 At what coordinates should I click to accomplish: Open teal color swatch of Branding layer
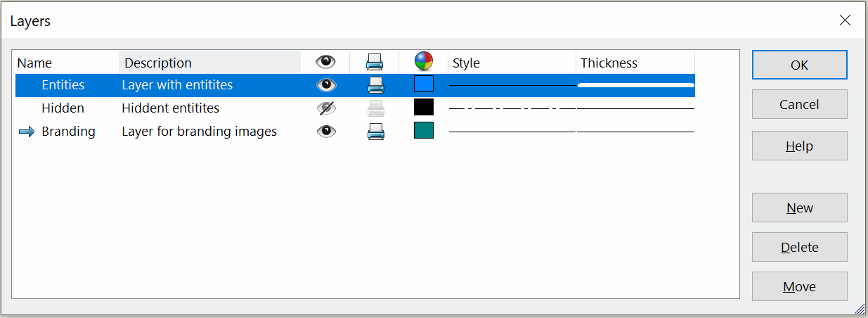424,130
